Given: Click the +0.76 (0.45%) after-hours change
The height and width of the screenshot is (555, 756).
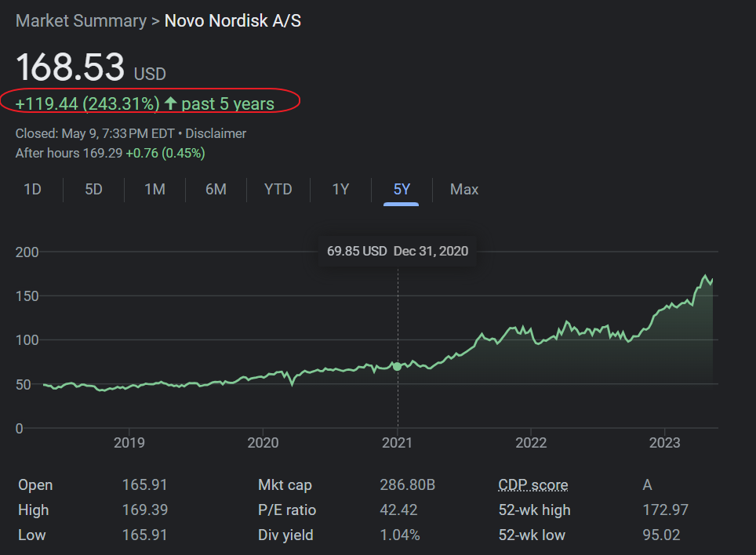Looking at the screenshot, I should [165, 153].
